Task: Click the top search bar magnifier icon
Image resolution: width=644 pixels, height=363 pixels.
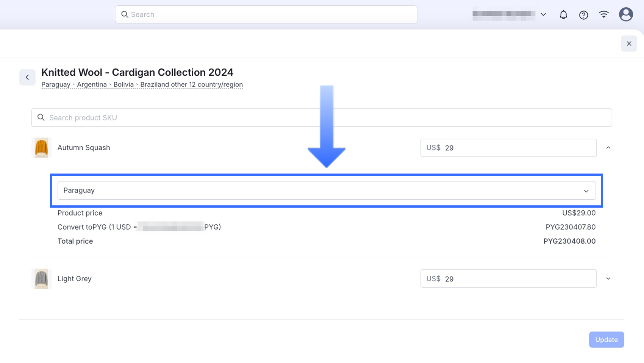Action: coord(125,14)
